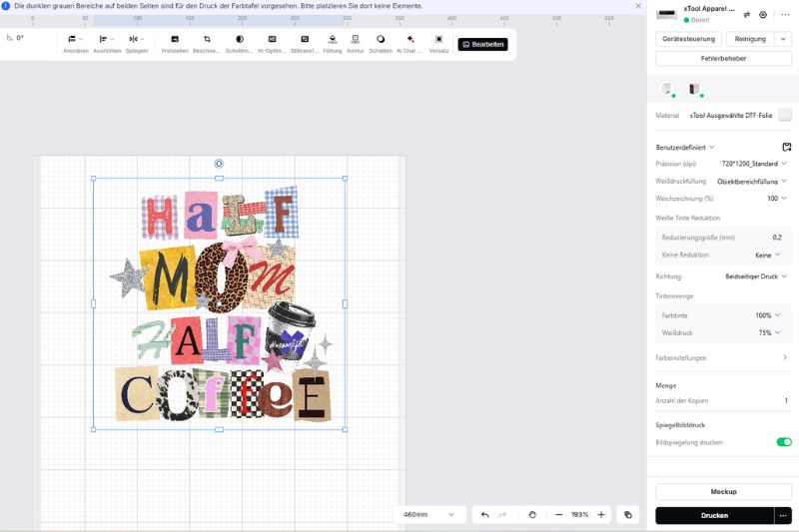Click the layers copy icon bottom toolbar
Viewport: 799px width, 532px height.
628,515
